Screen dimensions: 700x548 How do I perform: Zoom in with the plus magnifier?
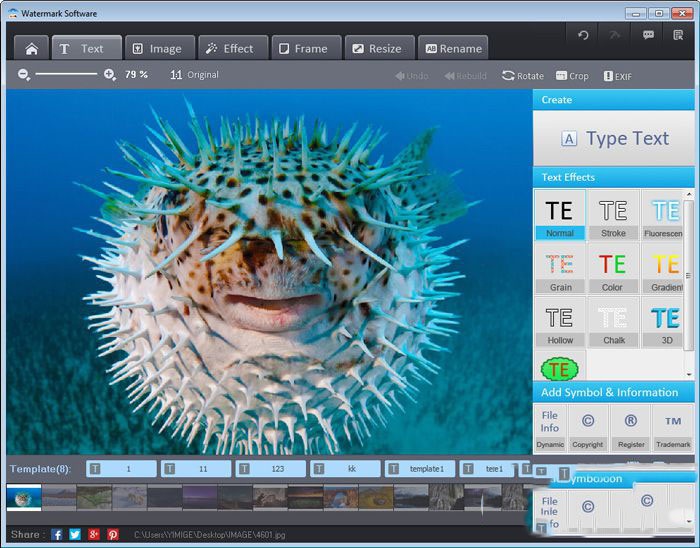[x=110, y=75]
